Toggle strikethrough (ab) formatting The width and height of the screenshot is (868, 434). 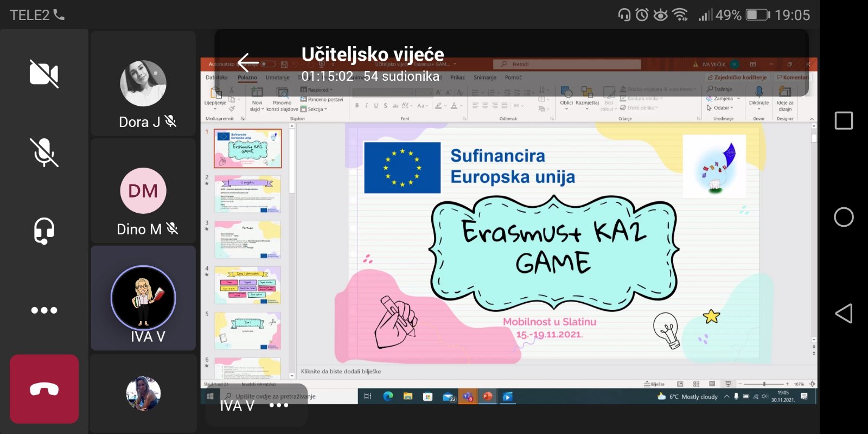point(395,106)
